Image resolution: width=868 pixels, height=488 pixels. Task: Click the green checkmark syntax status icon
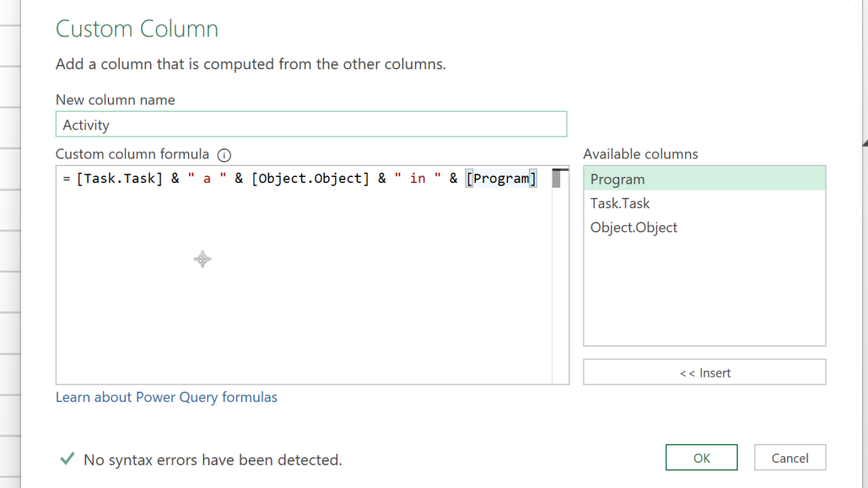(x=66, y=459)
